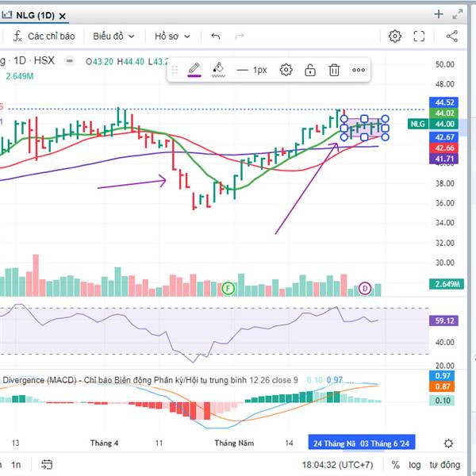476x476 pixels.
Task: Select the MACD indicator title
Action: click(150, 380)
